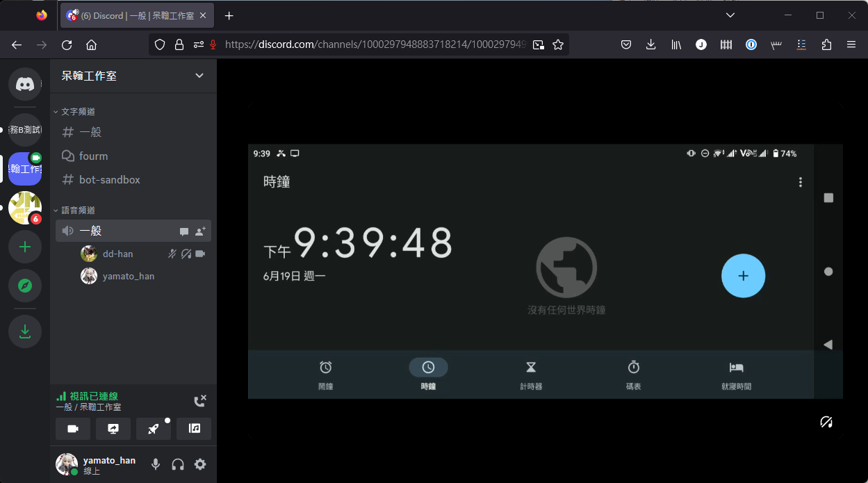Image resolution: width=868 pixels, height=483 pixels.
Task: Click the 視訊已連線 connection status
Action: point(94,396)
